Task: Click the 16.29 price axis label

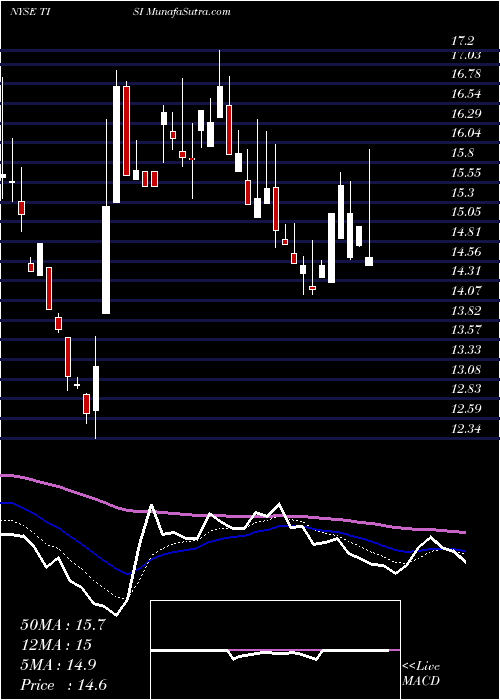Action: [466, 113]
